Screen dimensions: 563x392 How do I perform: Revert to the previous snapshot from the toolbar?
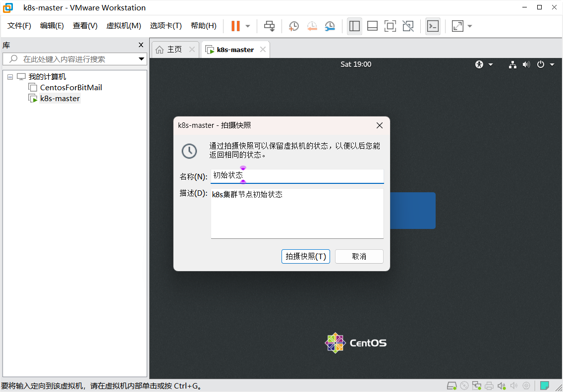click(312, 26)
